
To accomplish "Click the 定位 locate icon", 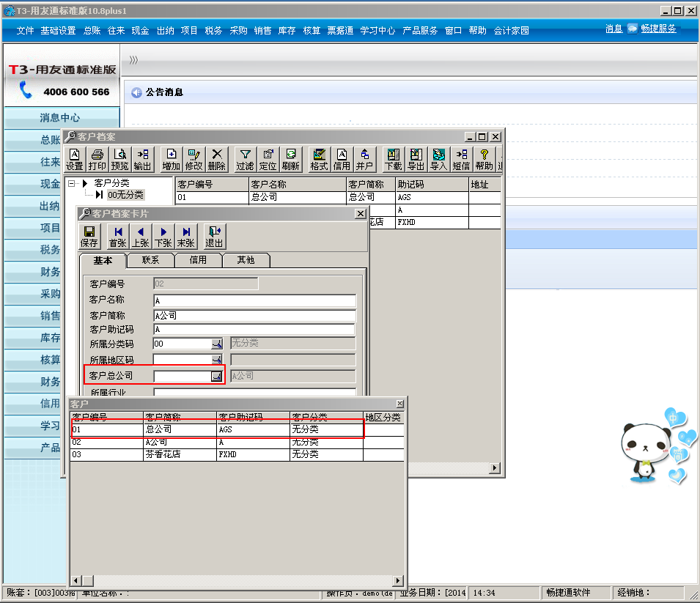I will 268,159.
